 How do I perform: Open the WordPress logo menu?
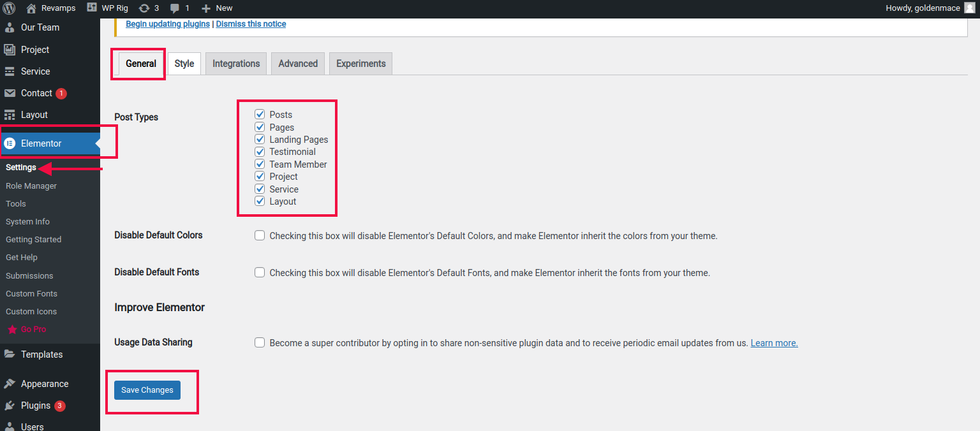(9, 8)
